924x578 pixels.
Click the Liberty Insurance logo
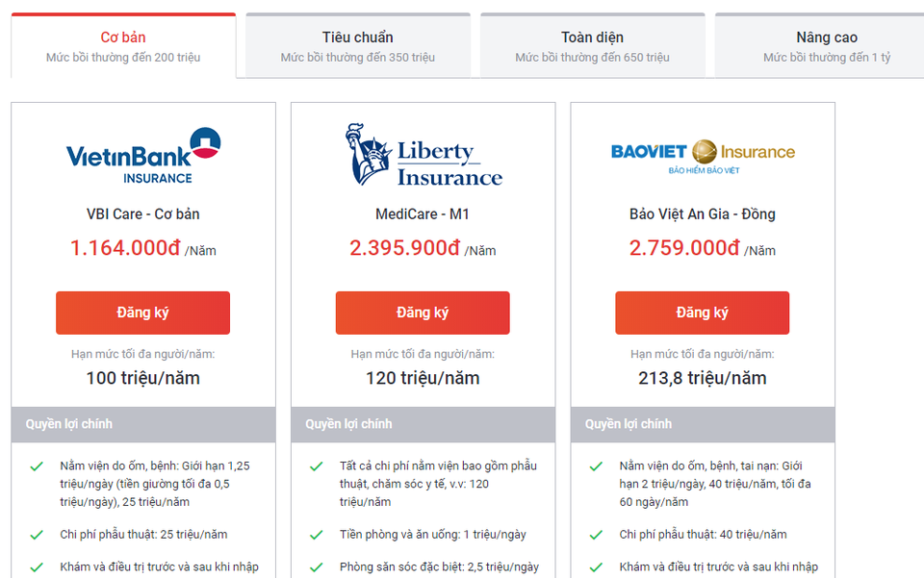(x=423, y=154)
